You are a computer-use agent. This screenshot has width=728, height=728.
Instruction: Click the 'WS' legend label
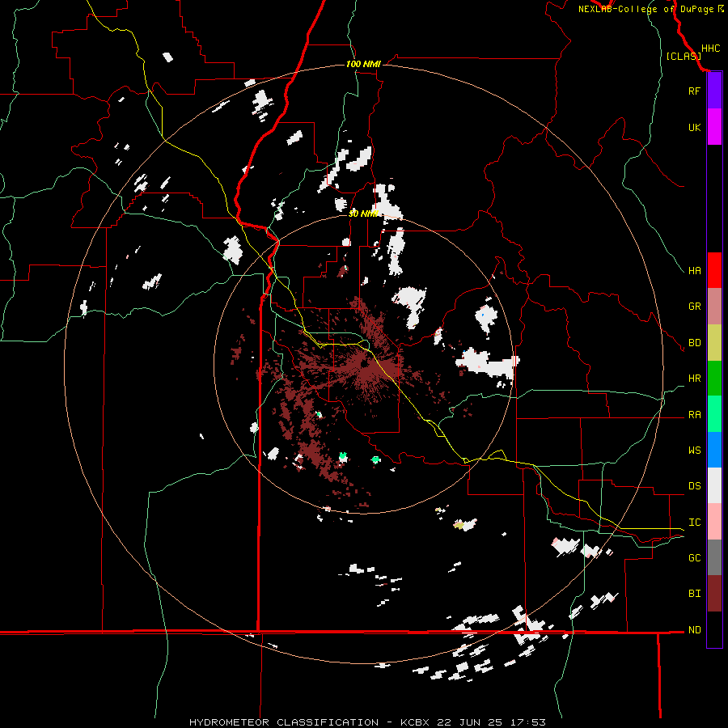pos(694,451)
